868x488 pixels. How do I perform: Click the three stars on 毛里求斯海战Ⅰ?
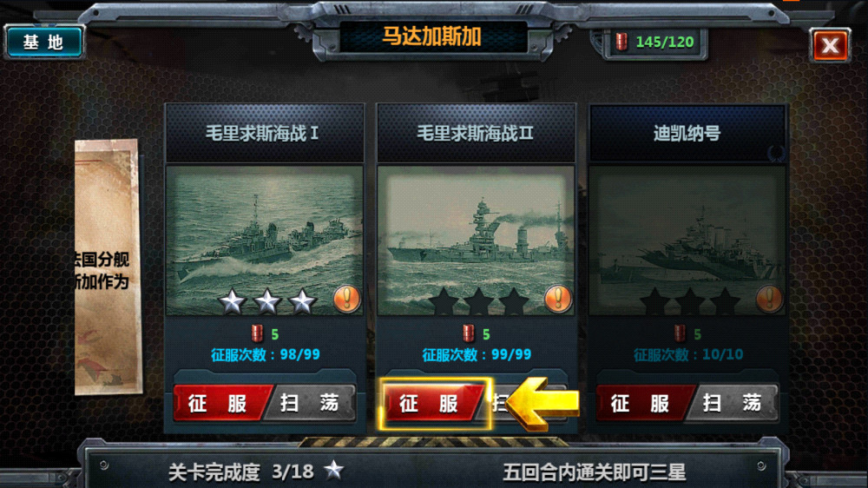(266, 301)
